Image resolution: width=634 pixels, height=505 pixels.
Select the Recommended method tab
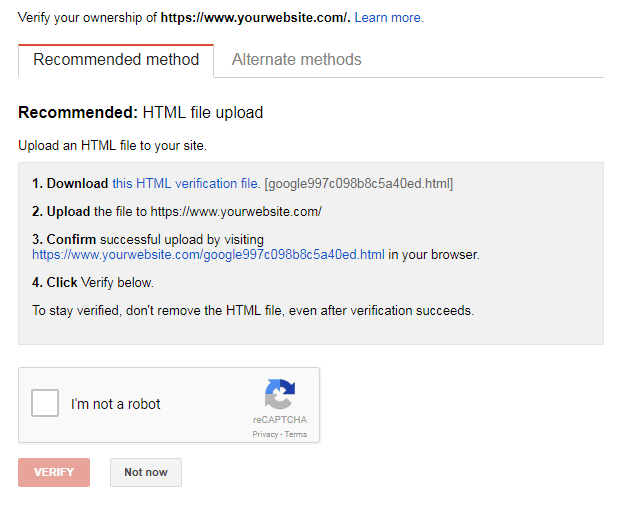(116, 60)
